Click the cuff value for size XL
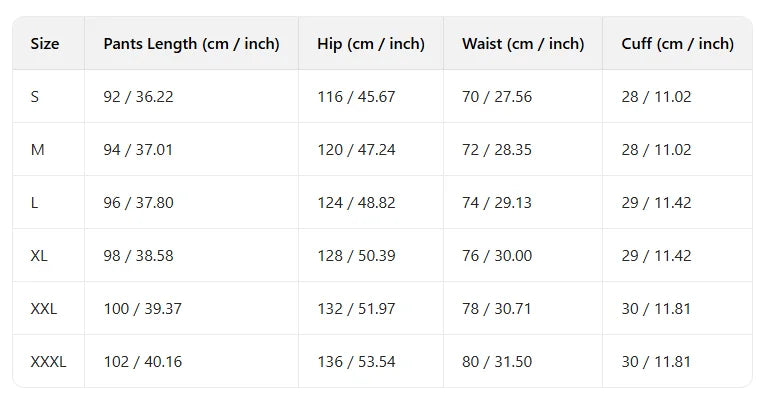781x404 pixels. click(656, 256)
